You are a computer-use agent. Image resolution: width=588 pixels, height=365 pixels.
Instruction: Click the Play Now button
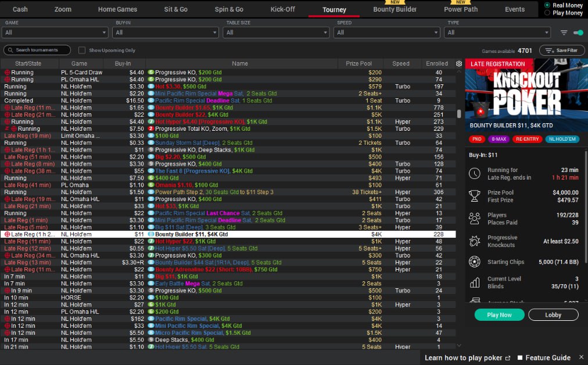point(500,315)
